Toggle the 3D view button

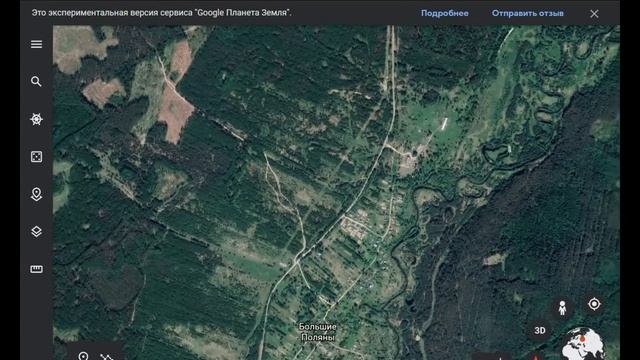point(540,330)
